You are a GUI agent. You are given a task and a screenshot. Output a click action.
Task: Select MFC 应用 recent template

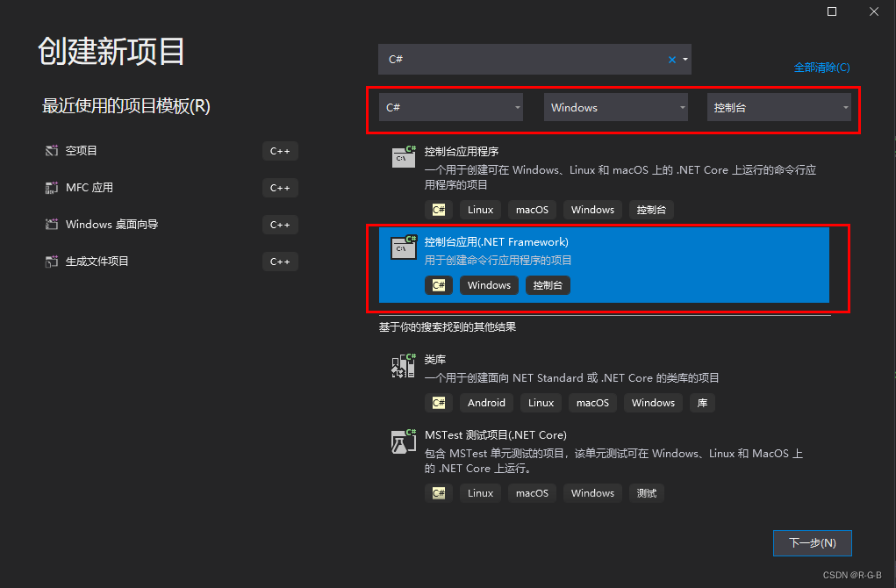click(x=171, y=188)
